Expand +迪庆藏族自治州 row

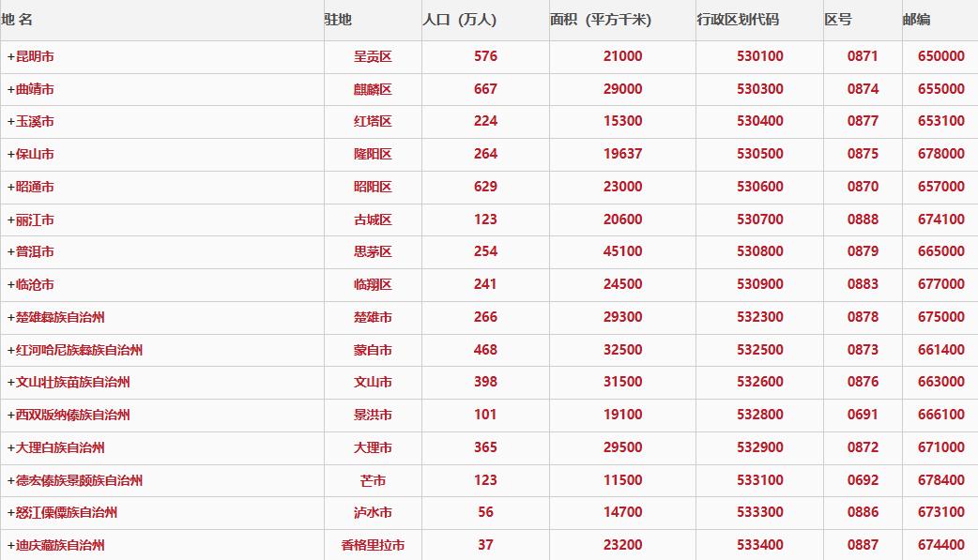pos(56,545)
